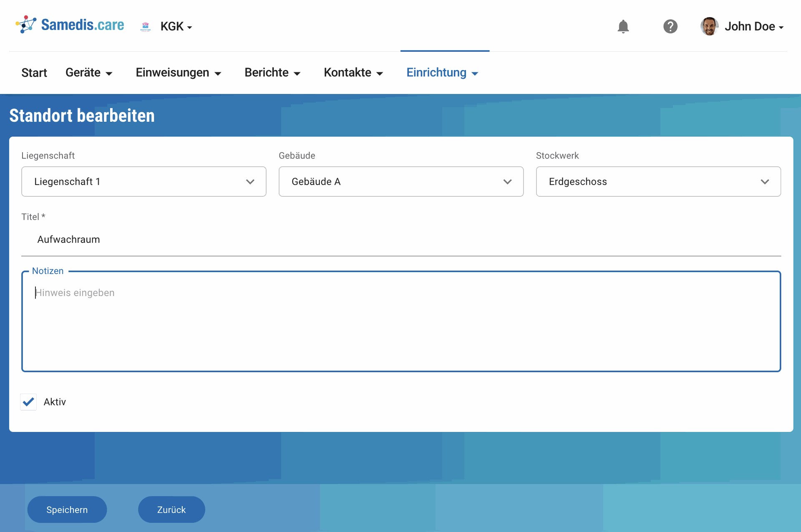Click the Samedis.care logo
The height and width of the screenshot is (532, 801).
pos(70,25)
